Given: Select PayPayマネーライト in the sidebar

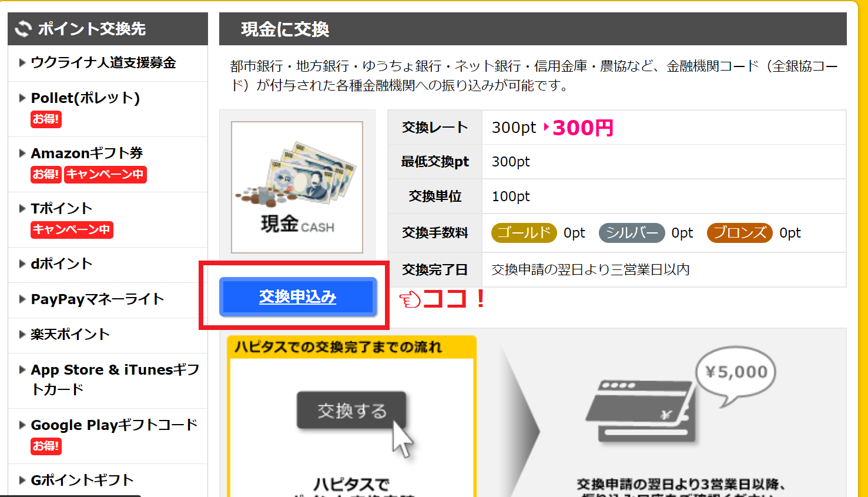Looking at the screenshot, I should tap(98, 299).
